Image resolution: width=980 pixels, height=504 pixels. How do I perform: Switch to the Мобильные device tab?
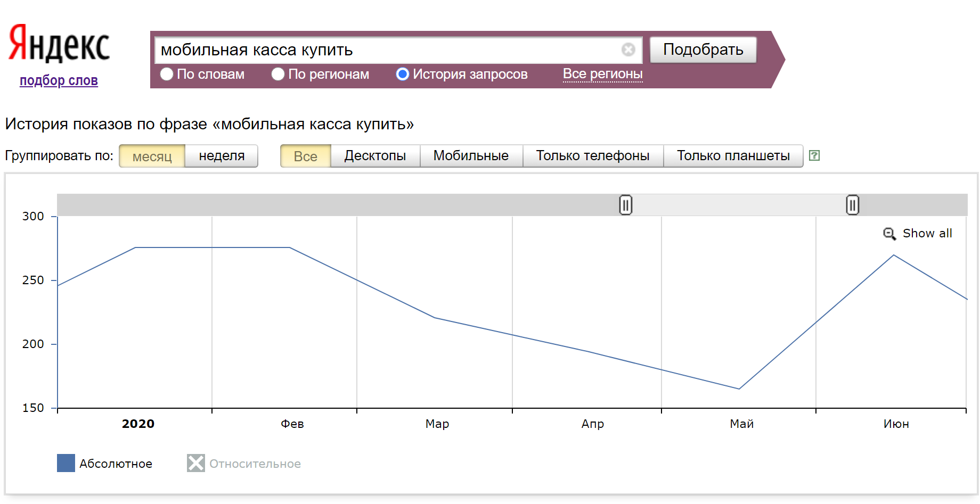point(471,156)
